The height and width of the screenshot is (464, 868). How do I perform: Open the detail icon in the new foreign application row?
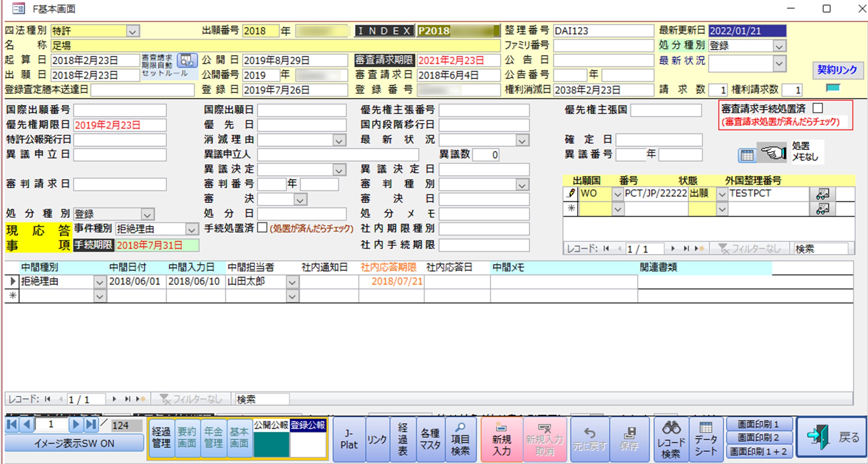coord(822,209)
